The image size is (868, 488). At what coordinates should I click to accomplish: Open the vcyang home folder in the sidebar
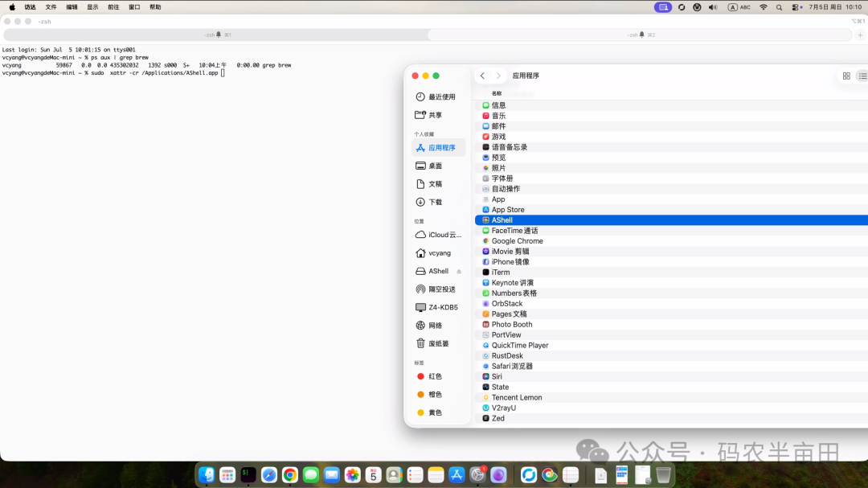(x=433, y=253)
